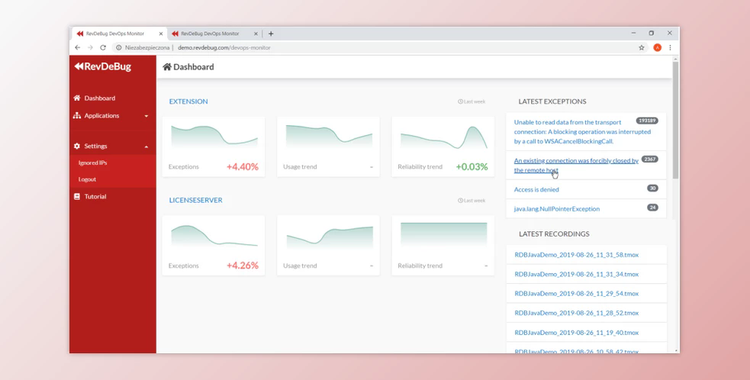Viewport: 750px width, 380px height.
Task: Go back with browser back arrow
Action: pos(77,47)
